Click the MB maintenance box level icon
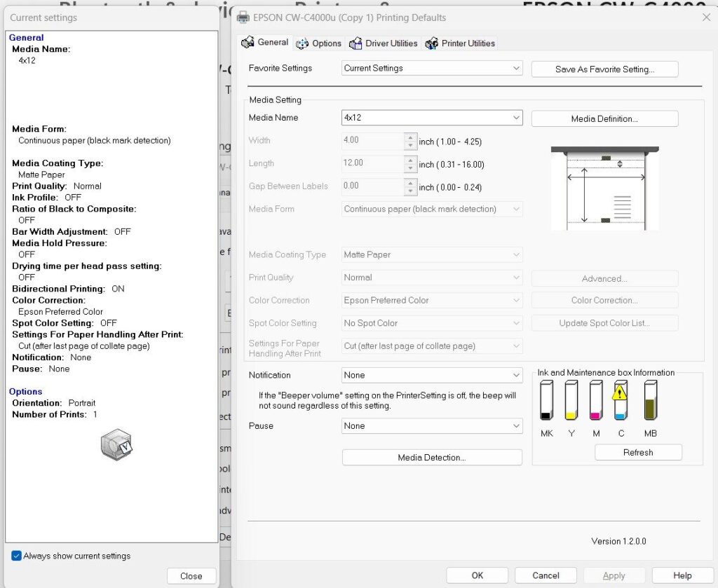Screen dimensions: 718x588 coord(651,400)
